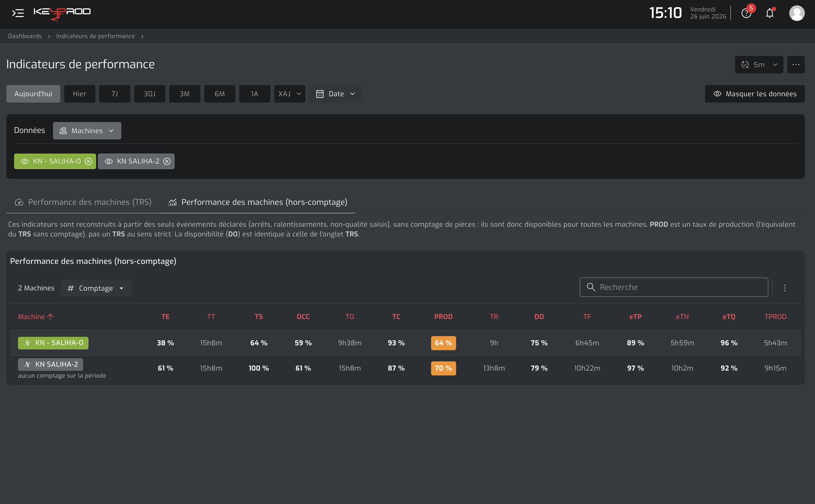This screenshot has width=815, height=504.
Task: Click orange PROD 64 % badge
Action: (443, 343)
